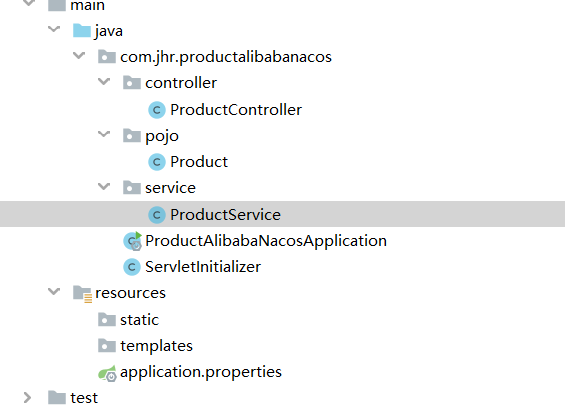
Task: Click the ProductService class icon
Action: (x=157, y=215)
